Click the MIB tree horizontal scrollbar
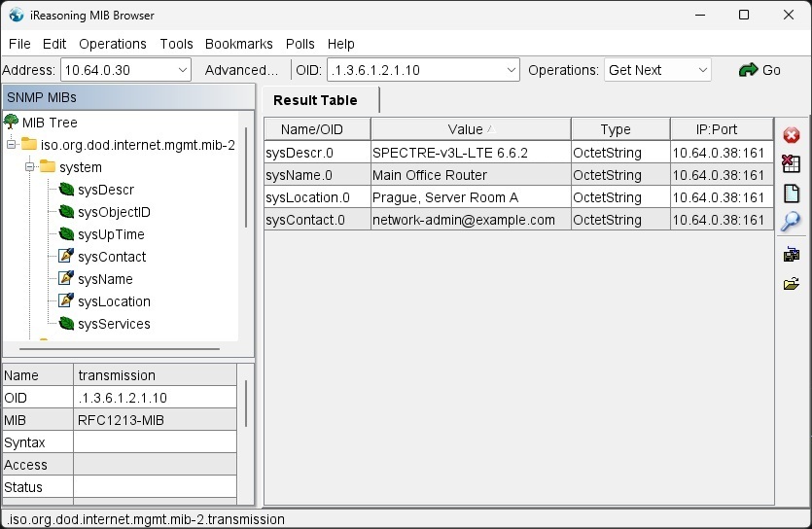The height and width of the screenshot is (529, 812). [120, 349]
